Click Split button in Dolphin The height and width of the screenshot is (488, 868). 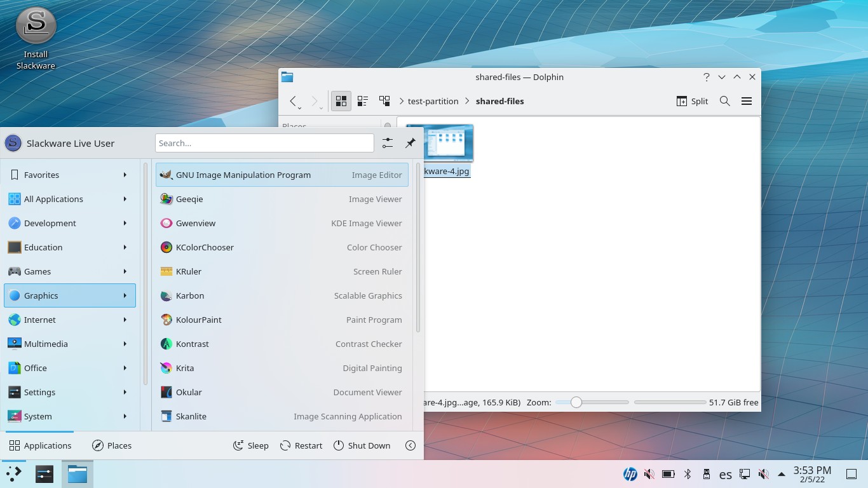coord(692,101)
